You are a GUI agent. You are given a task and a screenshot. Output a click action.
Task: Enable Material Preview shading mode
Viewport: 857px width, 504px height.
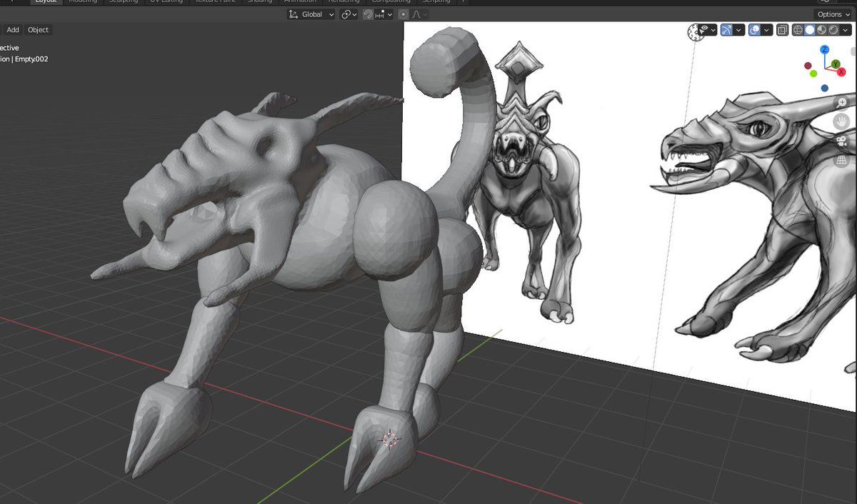820,30
